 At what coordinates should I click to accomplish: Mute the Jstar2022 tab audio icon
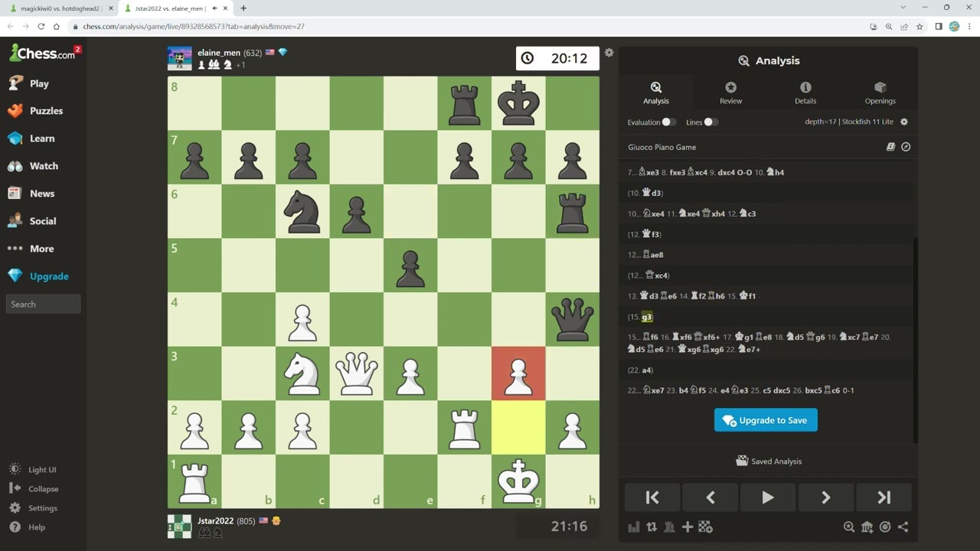click(214, 8)
